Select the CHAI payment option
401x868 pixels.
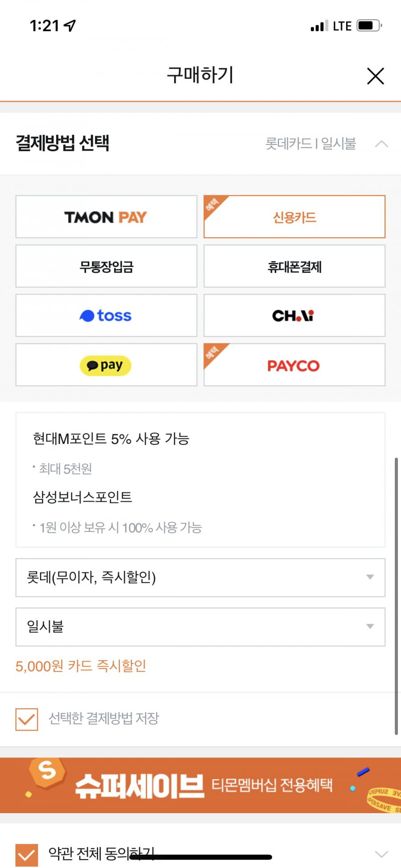coord(295,315)
